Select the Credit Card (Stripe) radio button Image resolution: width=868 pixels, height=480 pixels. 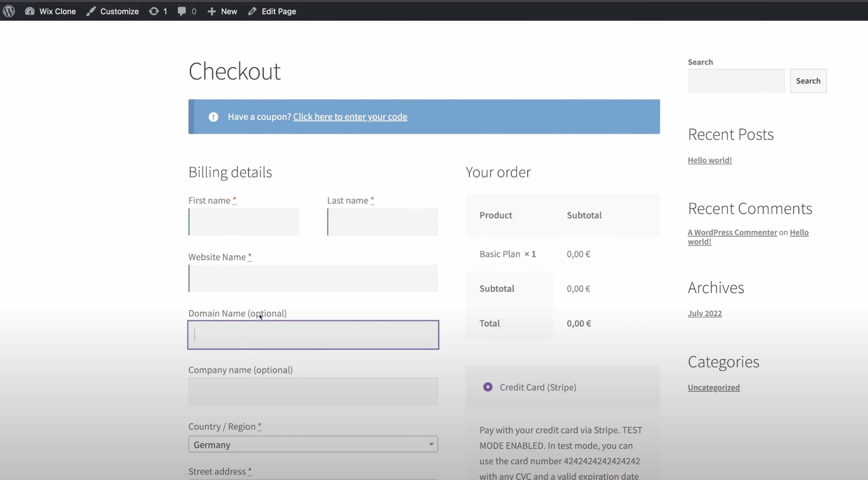[488, 387]
